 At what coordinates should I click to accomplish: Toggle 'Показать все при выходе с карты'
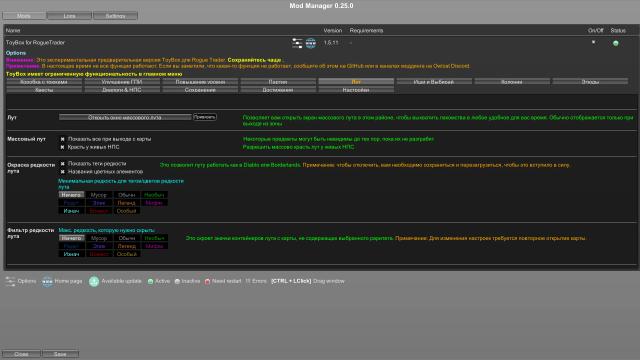coord(62,139)
